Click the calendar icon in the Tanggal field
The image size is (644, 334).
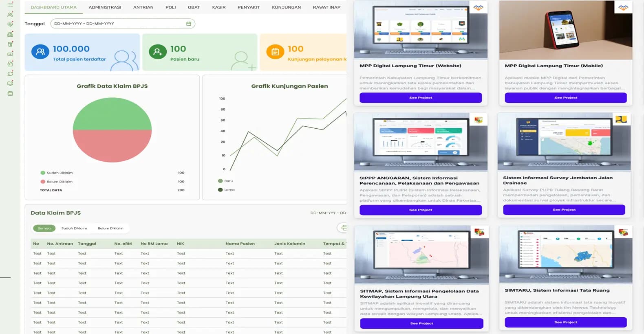pos(188,24)
